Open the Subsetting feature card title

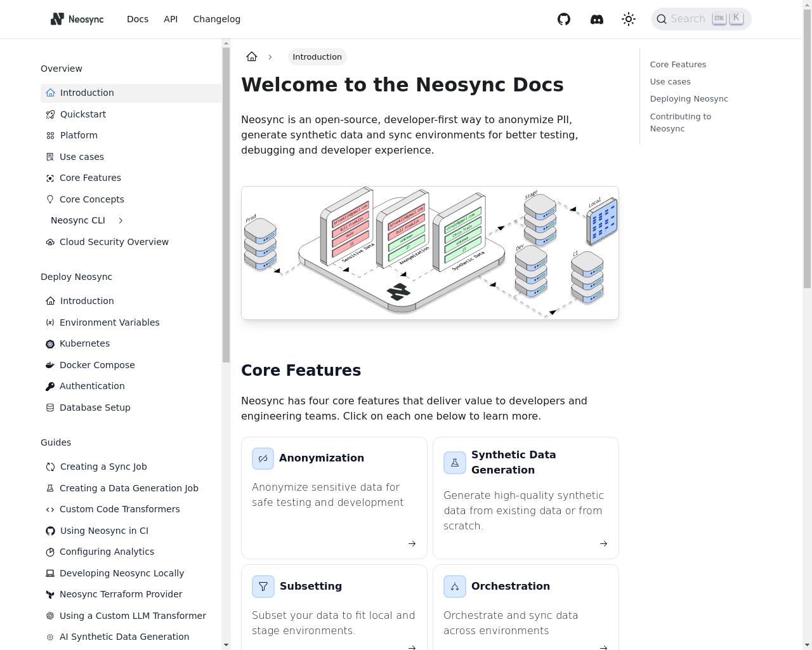click(x=311, y=587)
